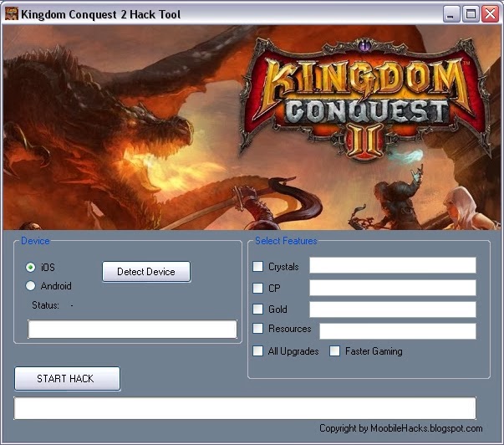This screenshot has height=445, width=504.
Task: Enable the Crystals checkbox
Action: coord(257,267)
